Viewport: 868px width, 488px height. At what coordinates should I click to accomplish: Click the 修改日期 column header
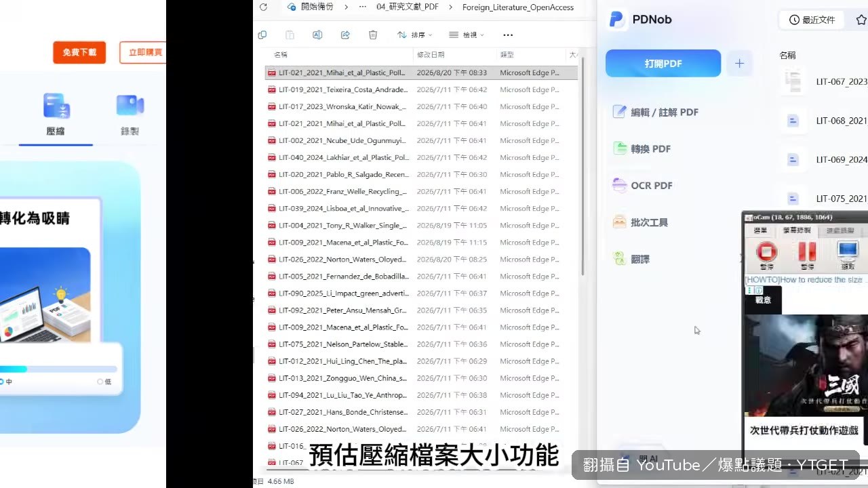click(431, 54)
